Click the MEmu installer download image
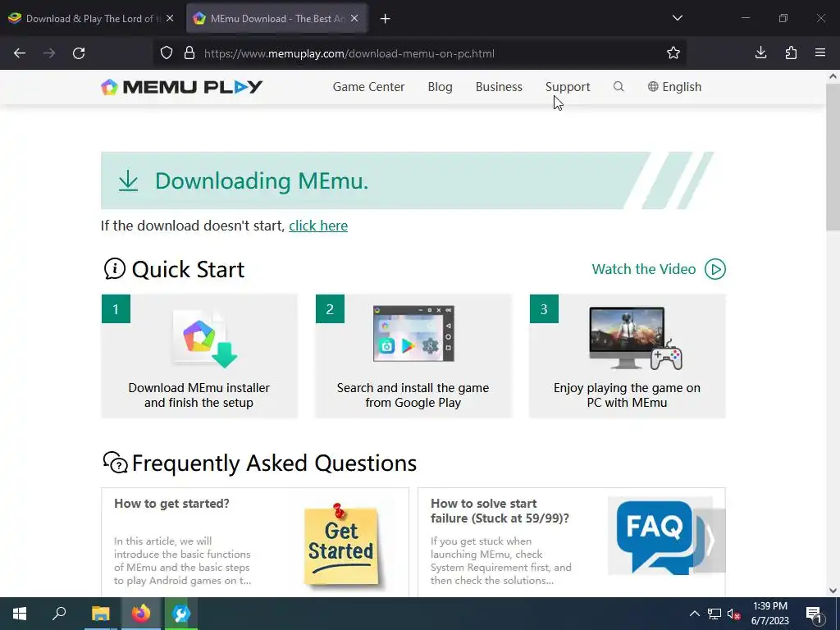 (205, 339)
